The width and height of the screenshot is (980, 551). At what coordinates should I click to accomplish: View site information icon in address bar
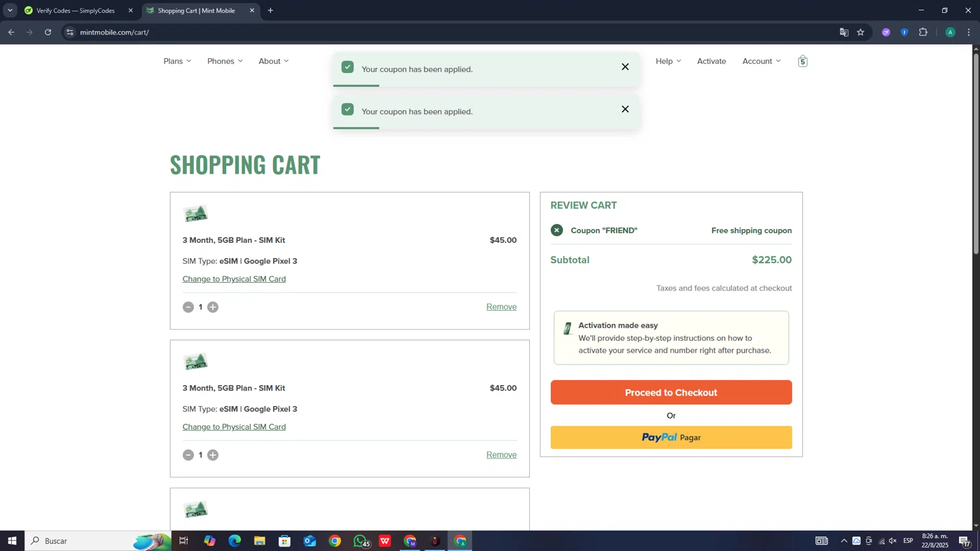(70, 32)
